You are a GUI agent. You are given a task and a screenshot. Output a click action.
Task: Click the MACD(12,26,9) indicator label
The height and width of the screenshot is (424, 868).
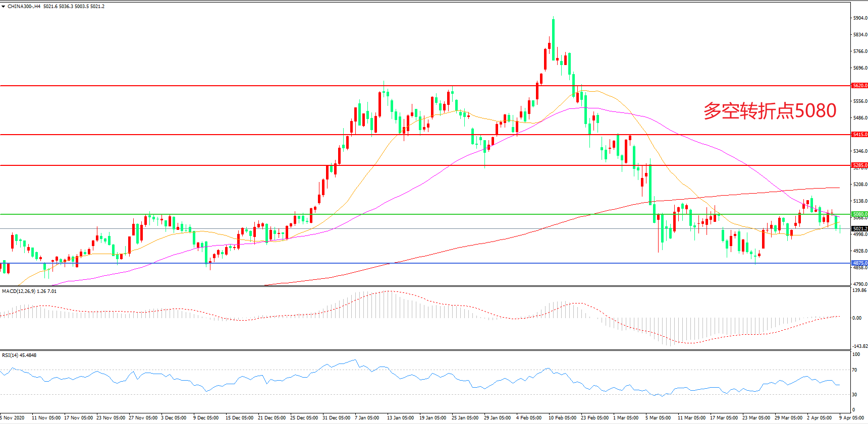click(19, 291)
